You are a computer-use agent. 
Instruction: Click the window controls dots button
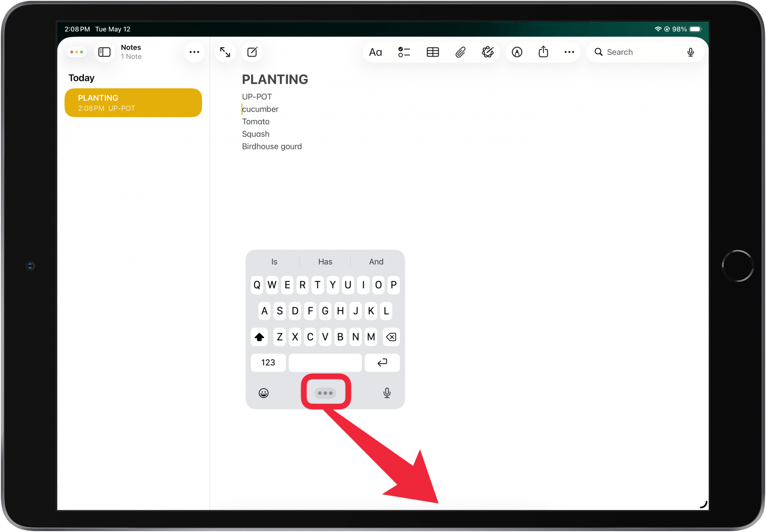[x=77, y=52]
